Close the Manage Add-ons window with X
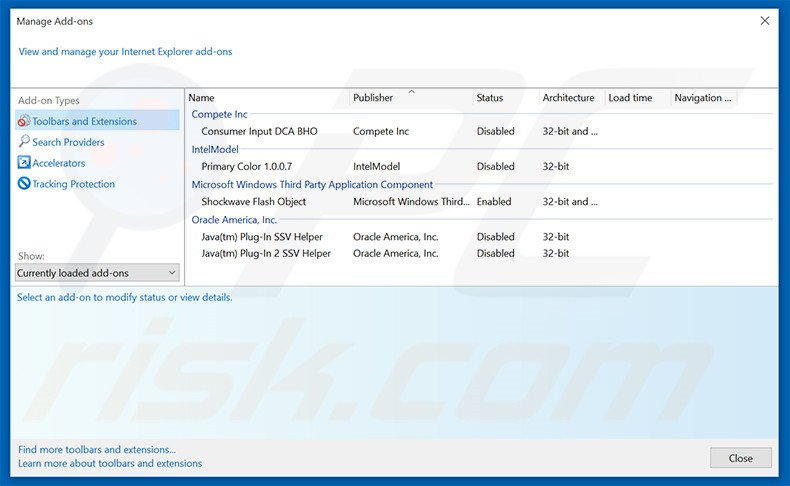Viewport: 790px width, 486px height. tap(765, 21)
